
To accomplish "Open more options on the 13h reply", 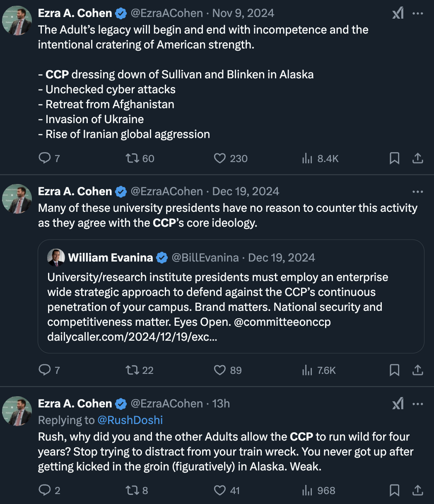I will [x=418, y=404].
